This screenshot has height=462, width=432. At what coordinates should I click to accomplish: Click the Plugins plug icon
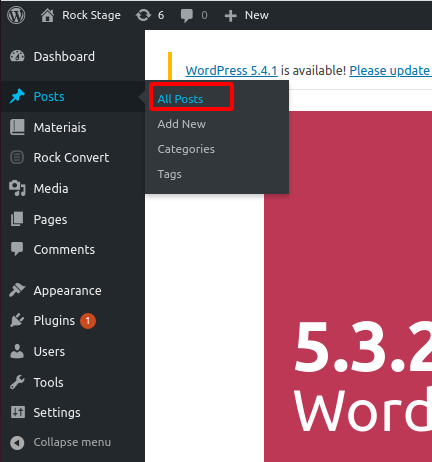[x=17, y=320]
